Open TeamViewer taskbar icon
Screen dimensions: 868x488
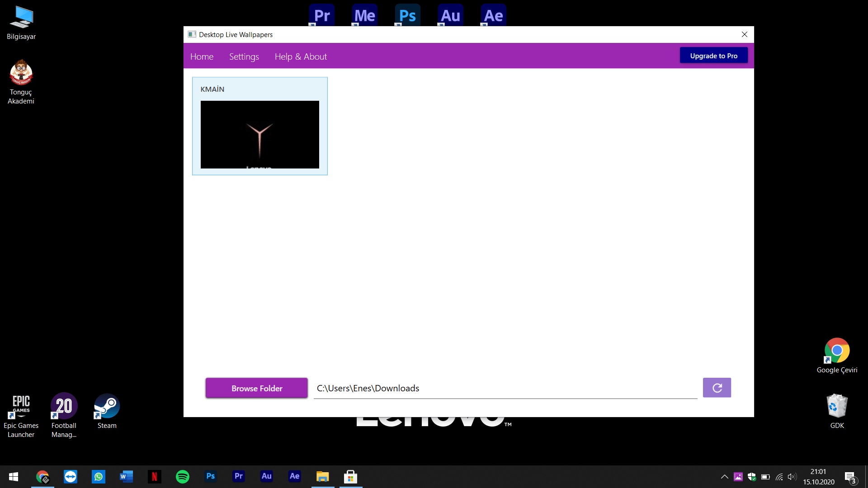coord(71,476)
